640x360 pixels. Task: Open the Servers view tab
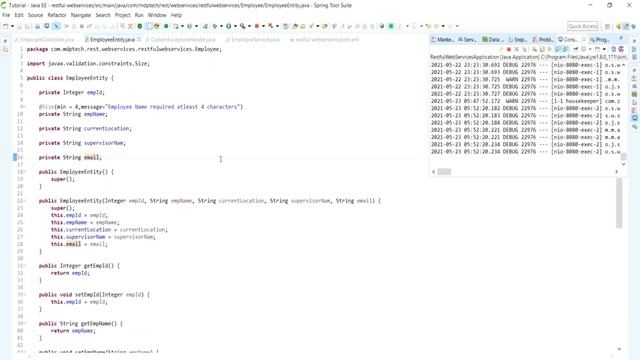tap(467, 40)
